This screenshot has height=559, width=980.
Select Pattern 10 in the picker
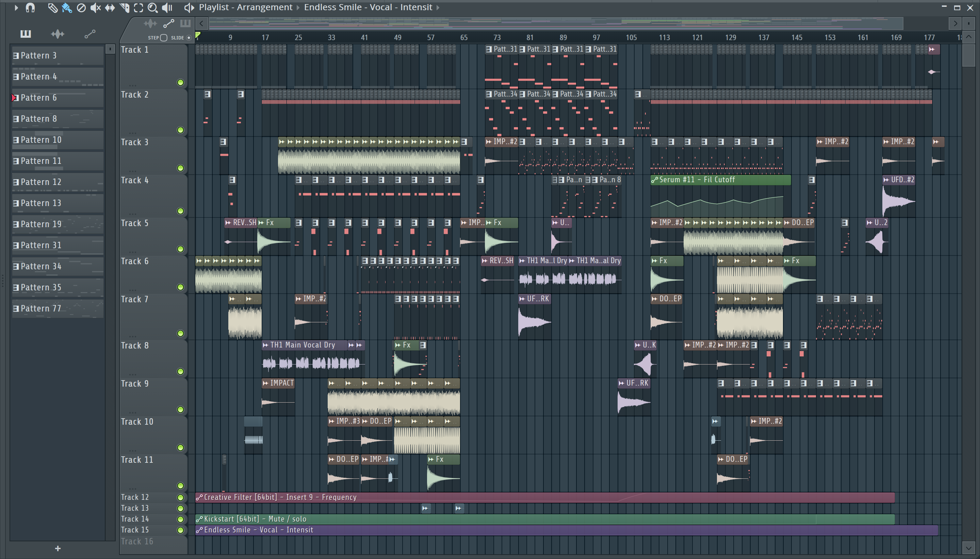[x=58, y=140]
